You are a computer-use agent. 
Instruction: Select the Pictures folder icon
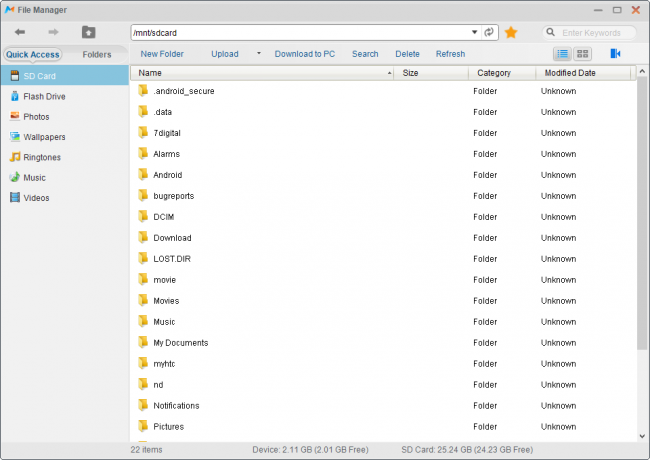click(143, 426)
